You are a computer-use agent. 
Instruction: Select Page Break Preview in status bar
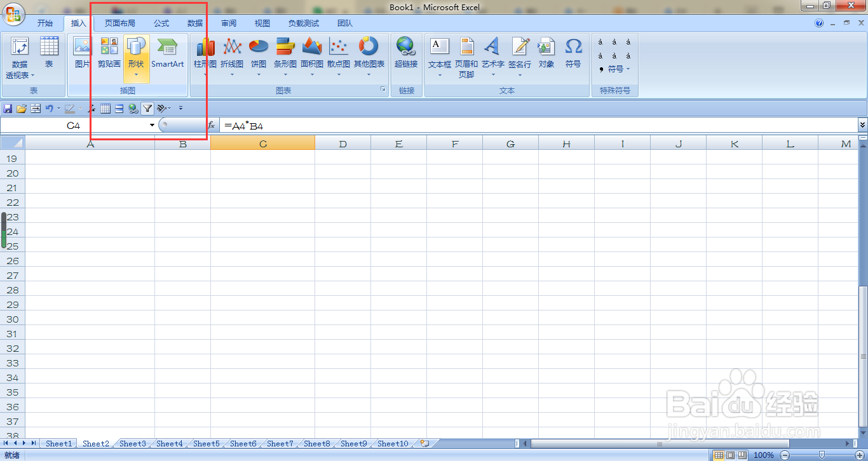(x=742, y=455)
